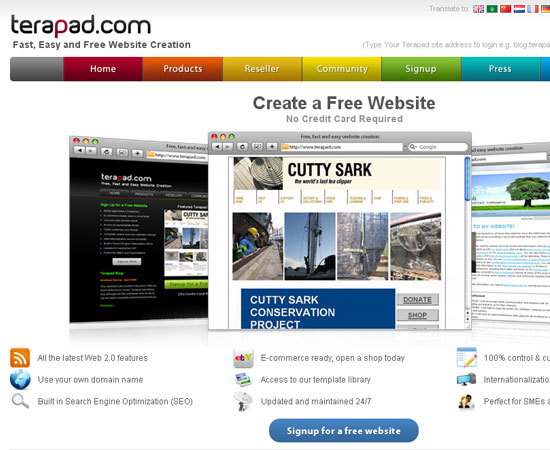Screen dimensions: 550x450
Task: Open the Reseller menu tab
Action: tap(262, 69)
